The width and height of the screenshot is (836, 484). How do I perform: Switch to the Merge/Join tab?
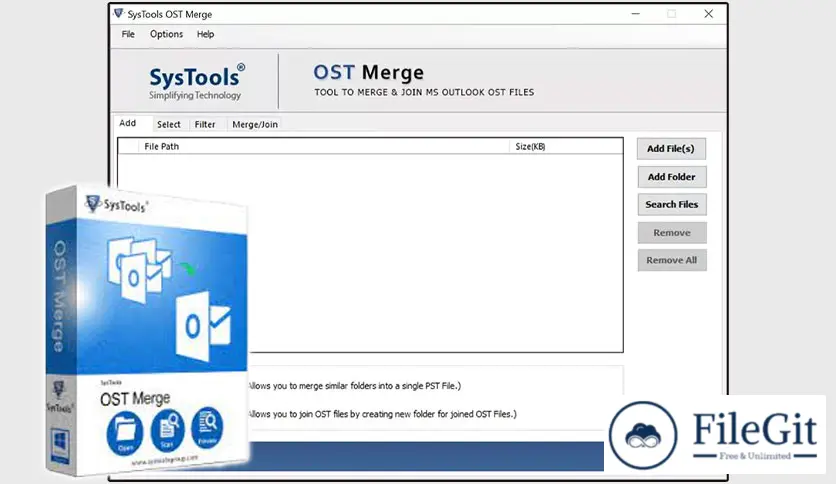(255, 124)
